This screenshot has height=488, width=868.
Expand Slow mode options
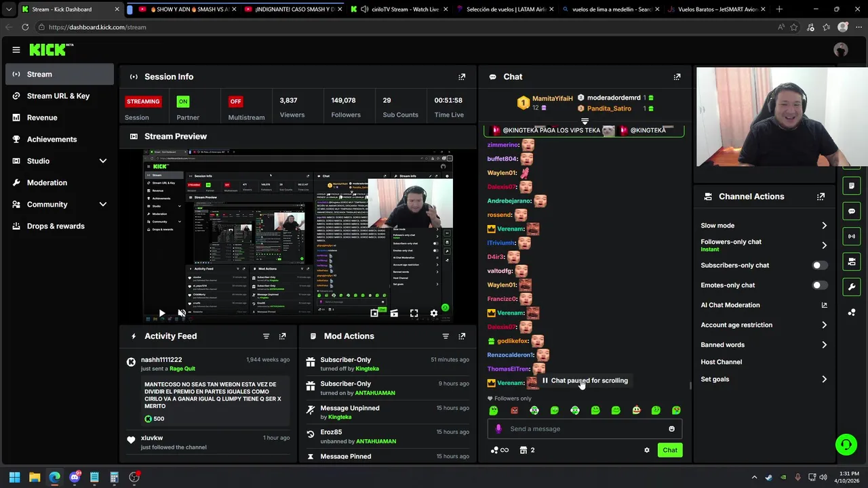coord(824,226)
